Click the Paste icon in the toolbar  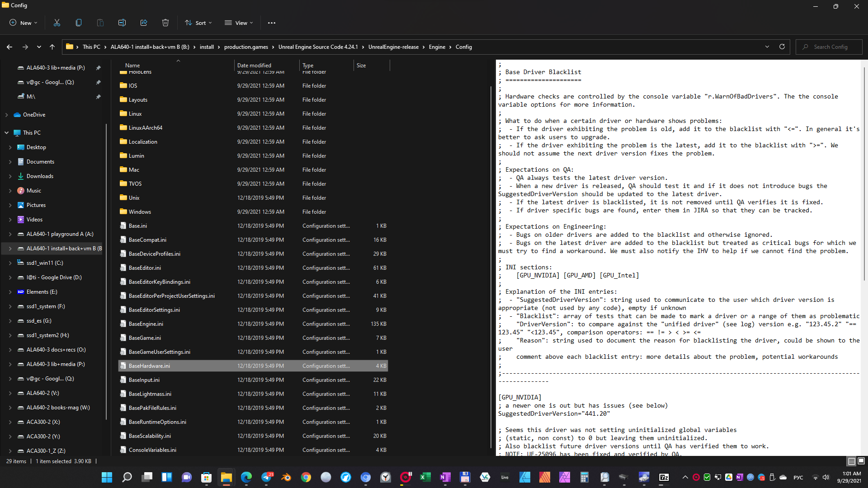point(100,23)
